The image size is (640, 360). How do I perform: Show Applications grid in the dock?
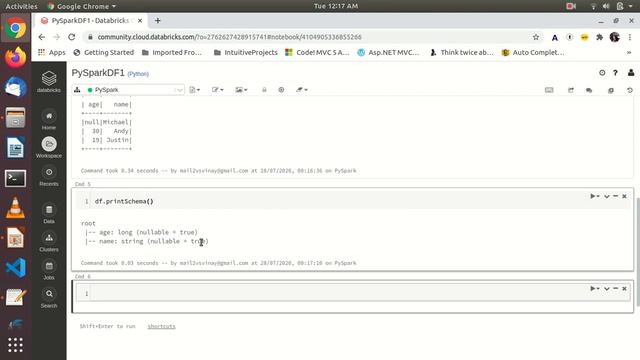15,345
